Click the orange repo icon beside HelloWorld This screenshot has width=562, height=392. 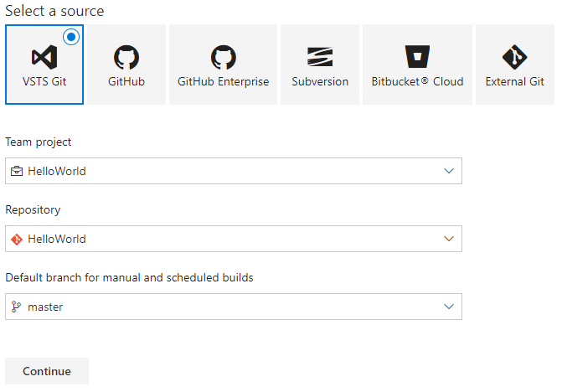pyautogui.click(x=17, y=239)
